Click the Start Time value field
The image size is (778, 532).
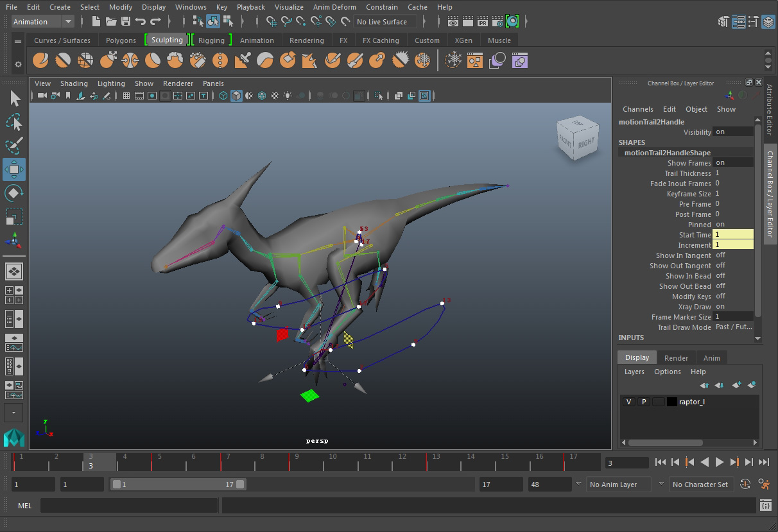[734, 235]
